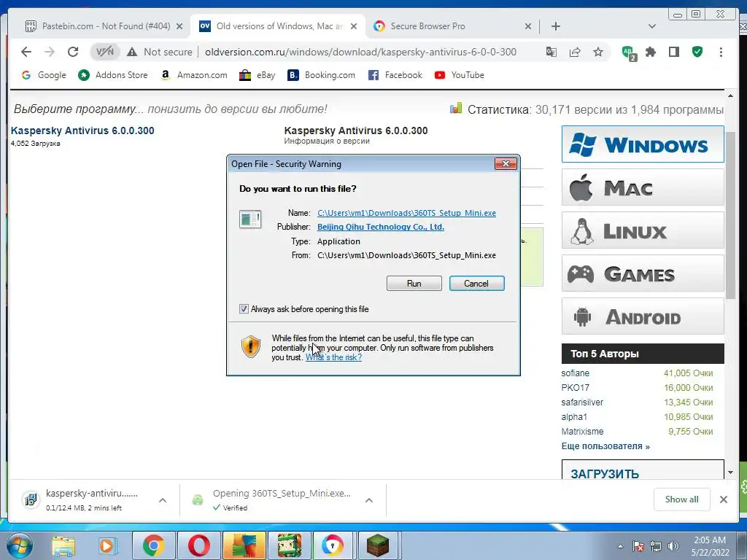Open Chrome from the taskbar
This screenshot has width=747, height=560.
(x=153, y=545)
